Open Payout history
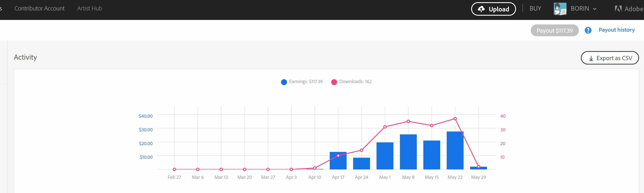 [616, 30]
